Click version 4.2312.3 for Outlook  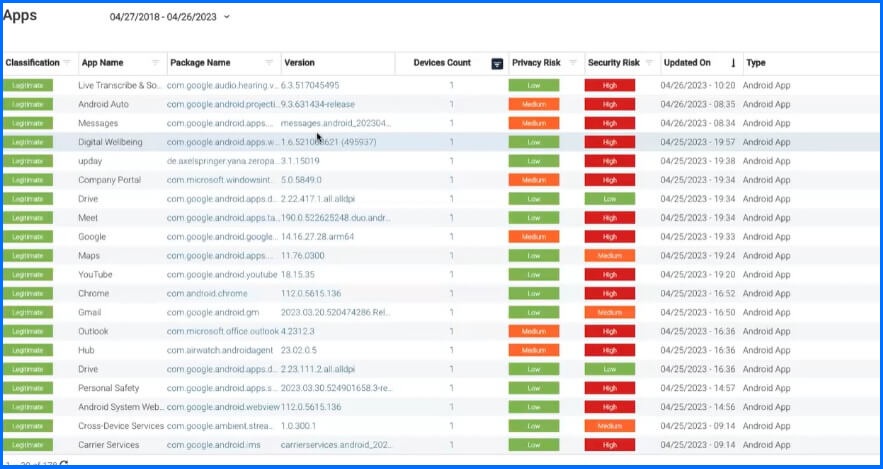298,331
